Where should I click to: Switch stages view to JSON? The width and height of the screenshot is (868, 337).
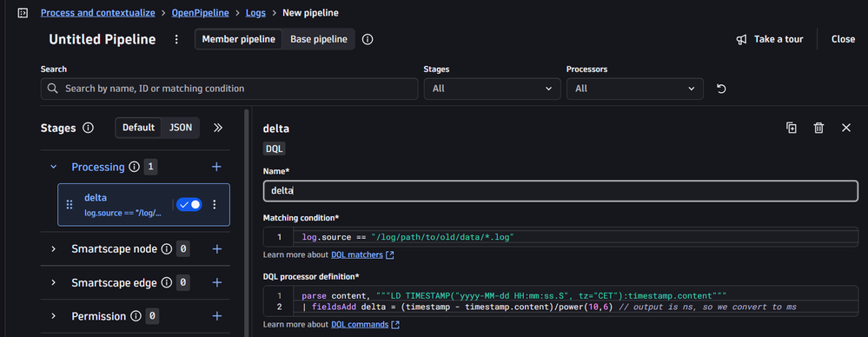[181, 128]
